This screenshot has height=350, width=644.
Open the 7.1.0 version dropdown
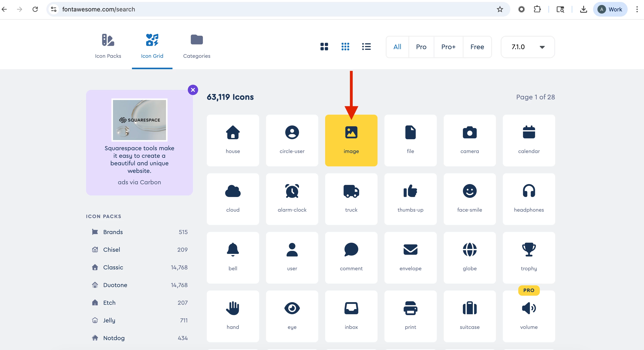pos(528,47)
